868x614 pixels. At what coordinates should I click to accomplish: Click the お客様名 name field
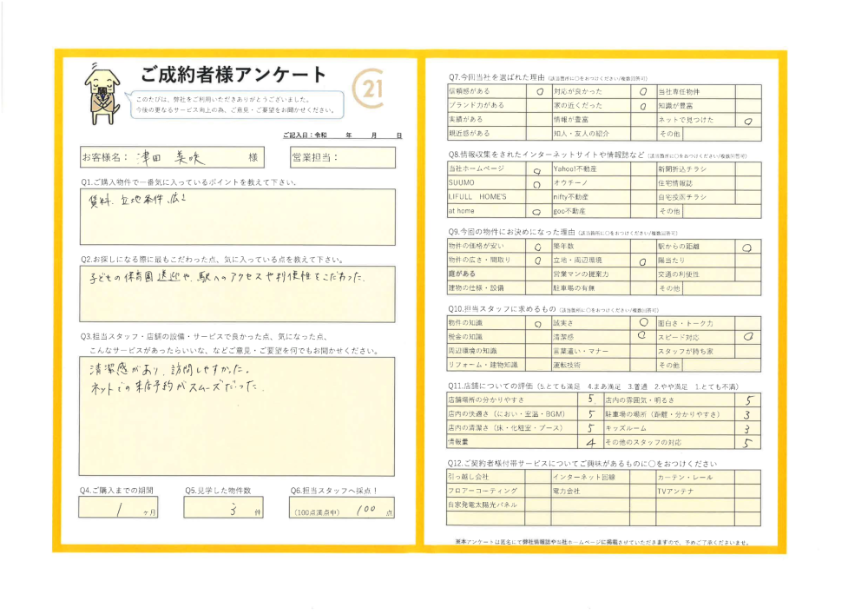coord(181,158)
